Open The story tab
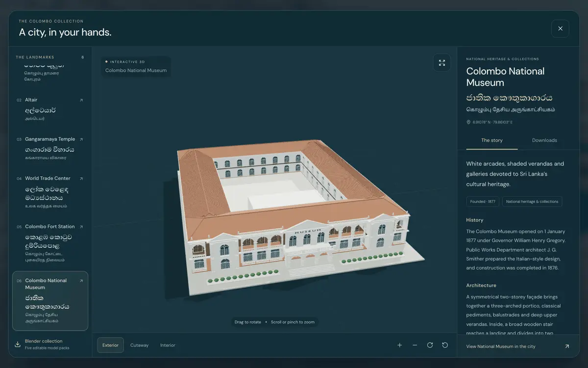Image resolution: width=588 pixels, height=368 pixels. (492, 140)
